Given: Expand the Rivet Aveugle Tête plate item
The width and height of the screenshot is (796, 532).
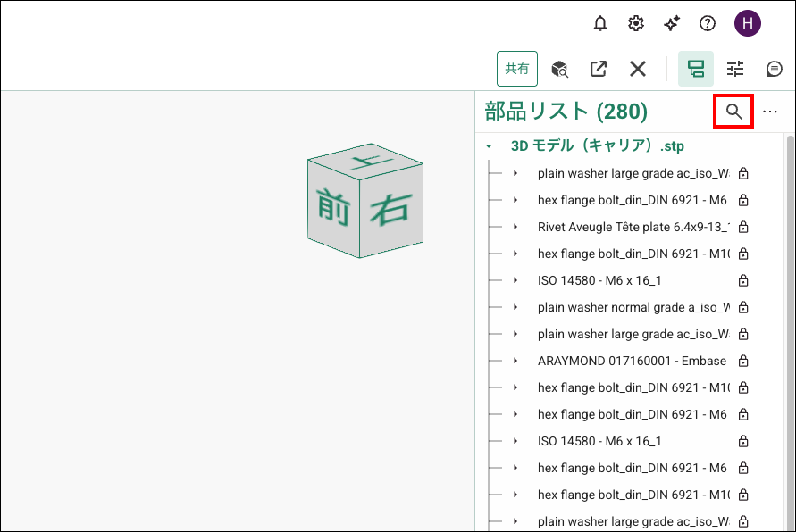Looking at the screenshot, I should tap(515, 227).
